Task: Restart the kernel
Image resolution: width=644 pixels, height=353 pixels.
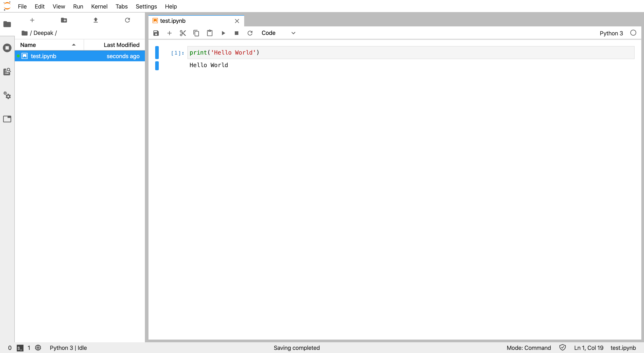Action: click(250, 33)
